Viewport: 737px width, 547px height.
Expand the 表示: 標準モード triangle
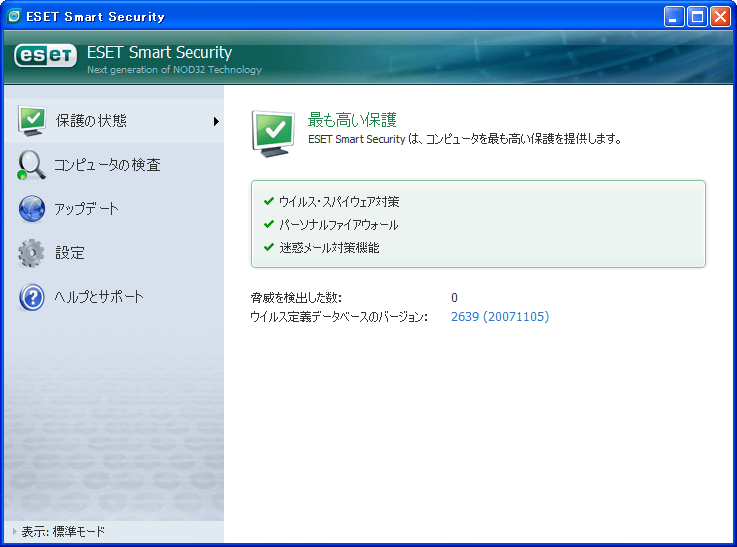click(x=15, y=531)
